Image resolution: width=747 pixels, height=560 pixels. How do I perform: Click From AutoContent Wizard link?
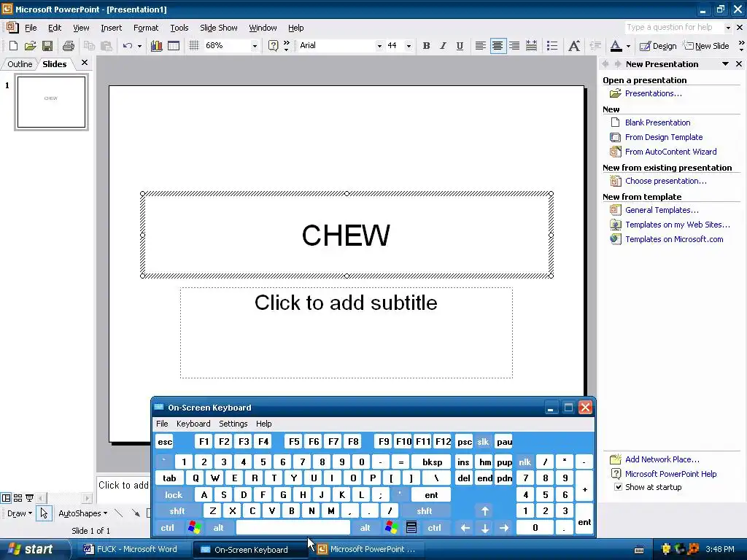coord(671,152)
